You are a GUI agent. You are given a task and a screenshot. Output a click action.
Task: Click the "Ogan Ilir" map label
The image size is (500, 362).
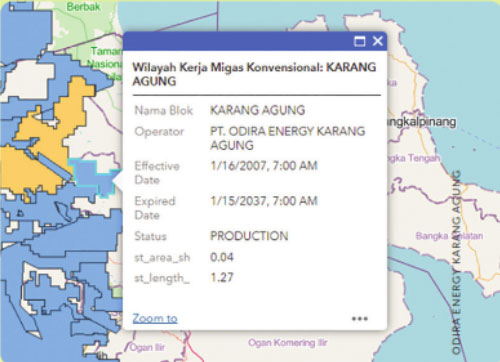[x=147, y=348]
